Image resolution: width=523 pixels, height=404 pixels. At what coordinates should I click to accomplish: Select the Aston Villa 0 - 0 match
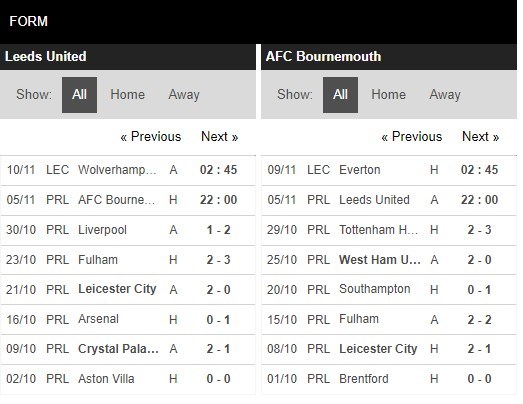[128, 379]
